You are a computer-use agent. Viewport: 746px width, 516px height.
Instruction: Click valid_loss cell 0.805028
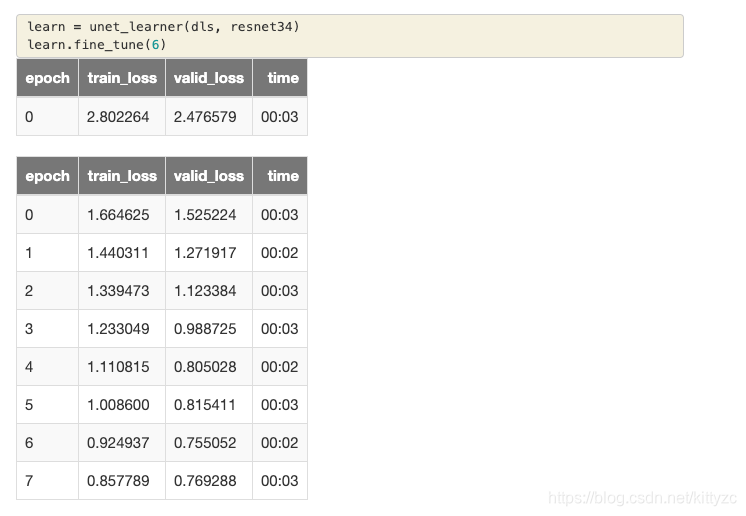[209, 367]
